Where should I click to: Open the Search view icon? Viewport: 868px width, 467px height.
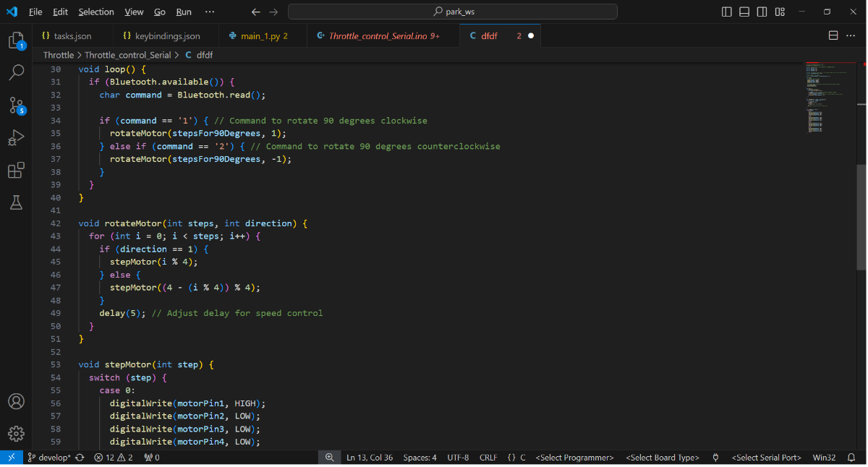click(x=16, y=72)
